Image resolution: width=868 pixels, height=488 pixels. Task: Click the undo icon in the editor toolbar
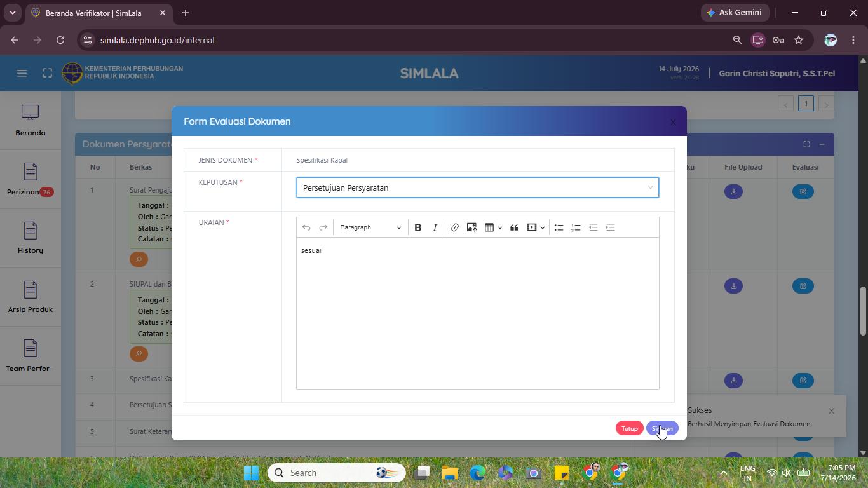[x=306, y=227]
